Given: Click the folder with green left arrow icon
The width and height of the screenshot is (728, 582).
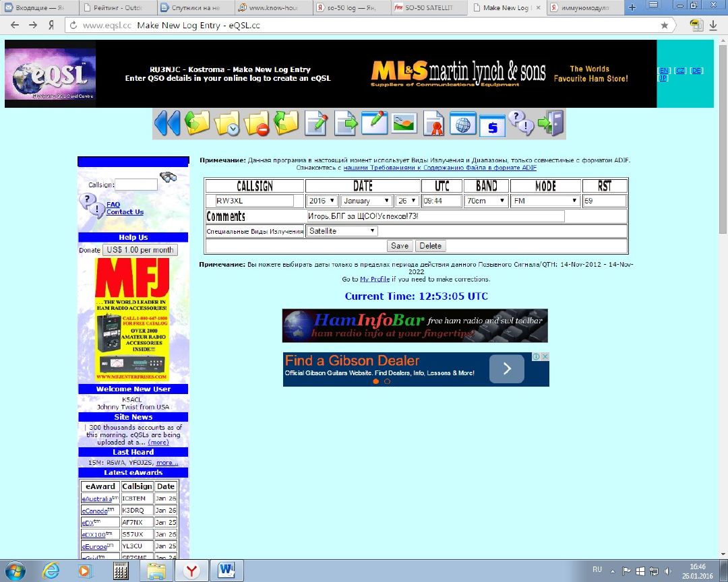Looking at the screenshot, I should pos(198,123).
